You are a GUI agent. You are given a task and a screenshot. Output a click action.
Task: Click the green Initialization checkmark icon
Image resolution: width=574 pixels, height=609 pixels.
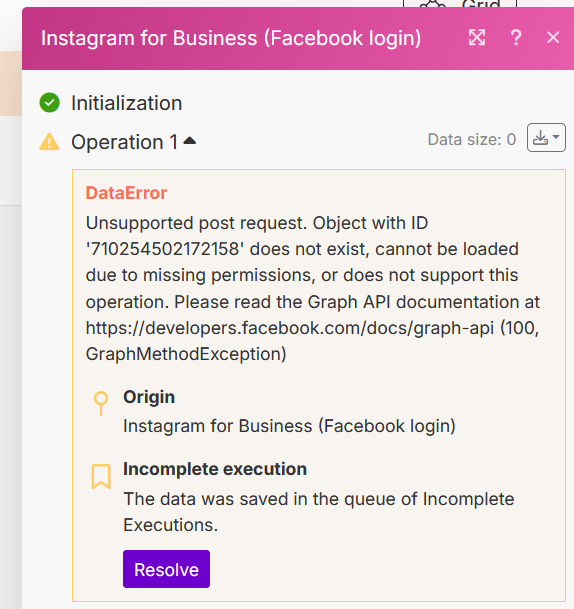coord(49,103)
